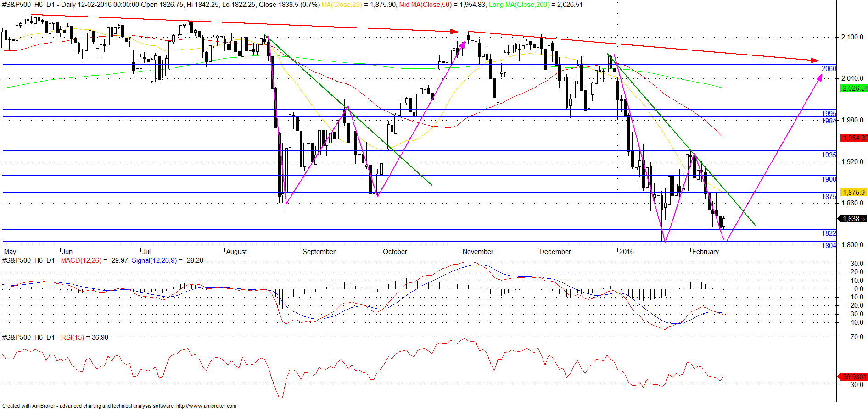
Task: Click the September label on the time axis
Action: (319, 252)
